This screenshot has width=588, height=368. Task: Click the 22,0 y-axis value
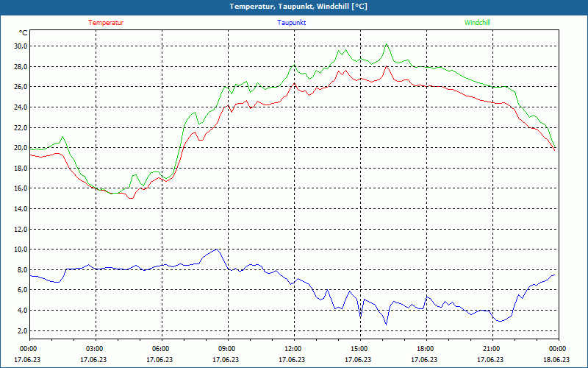[x=21, y=127]
